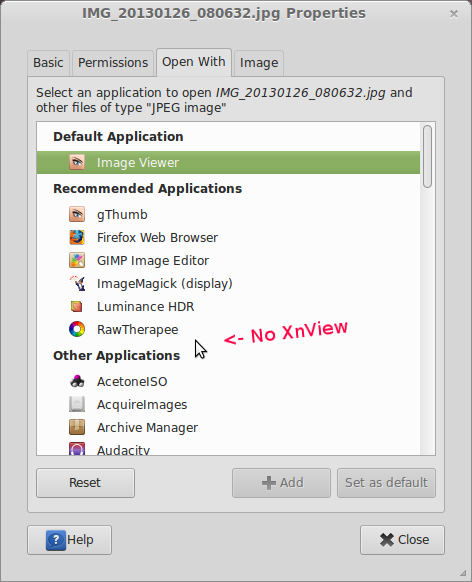Select AcetoneISO under Other Applications
This screenshot has height=582, width=472.
click(x=228, y=382)
